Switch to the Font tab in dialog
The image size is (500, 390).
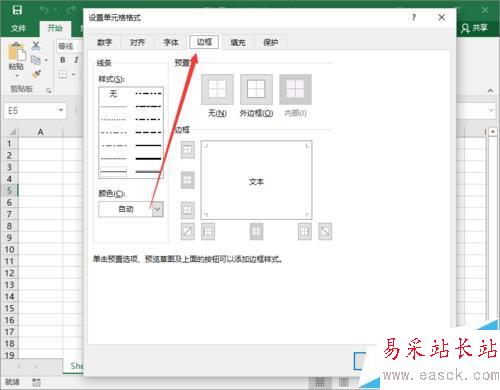coord(171,42)
